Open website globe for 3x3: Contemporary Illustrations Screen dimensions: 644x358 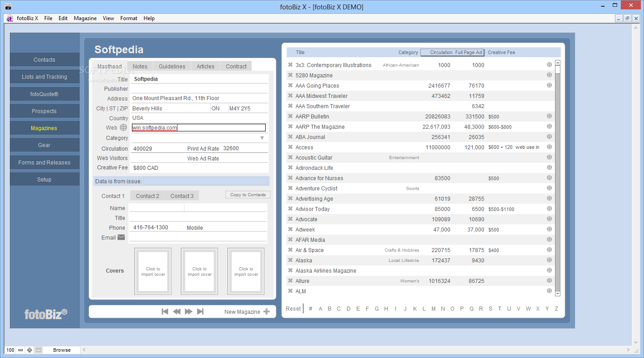[549, 65]
